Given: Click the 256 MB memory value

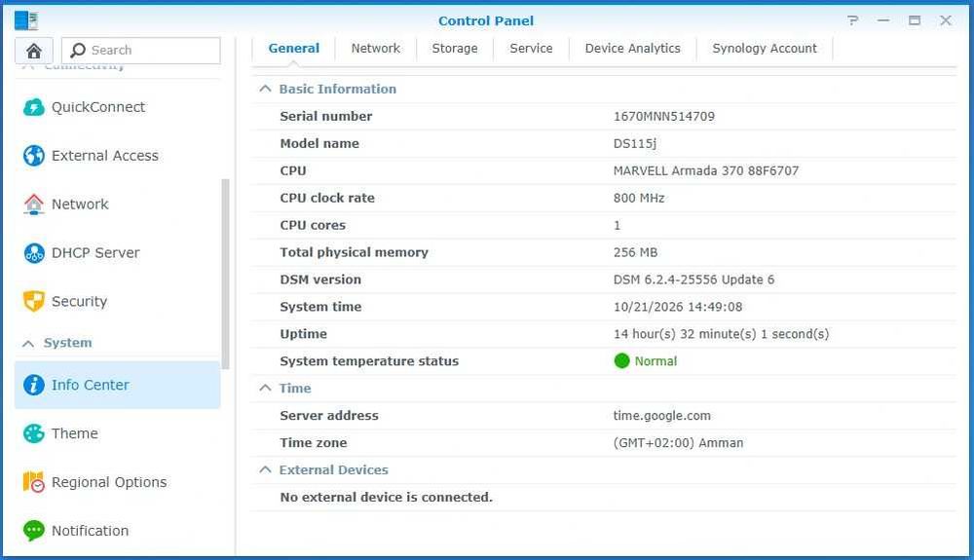Looking at the screenshot, I should tap(635, 252).
